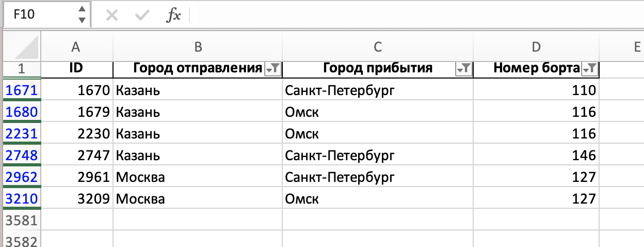This screenshot has width=644, height=247.
Task: Select column C header
Action: pyautogui.click(x=378, y=47)
